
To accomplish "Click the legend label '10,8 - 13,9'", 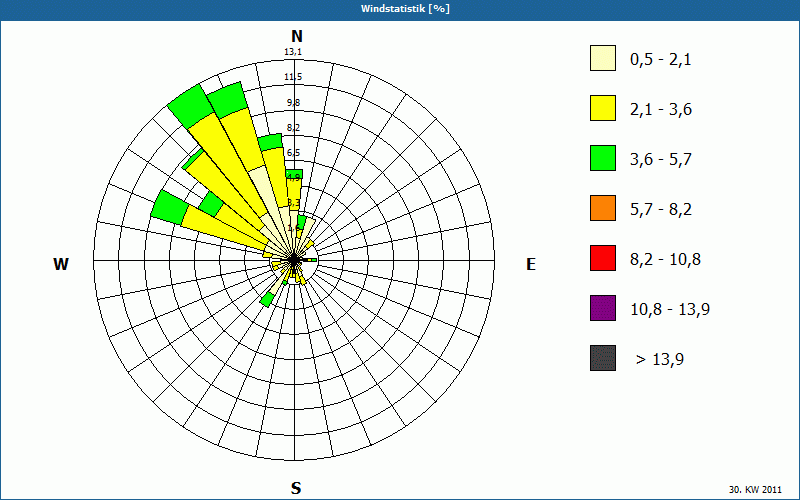I will point(670,310).
